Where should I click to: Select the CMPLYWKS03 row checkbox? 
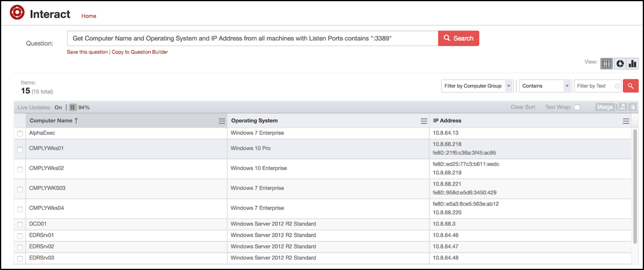[20, 189]
